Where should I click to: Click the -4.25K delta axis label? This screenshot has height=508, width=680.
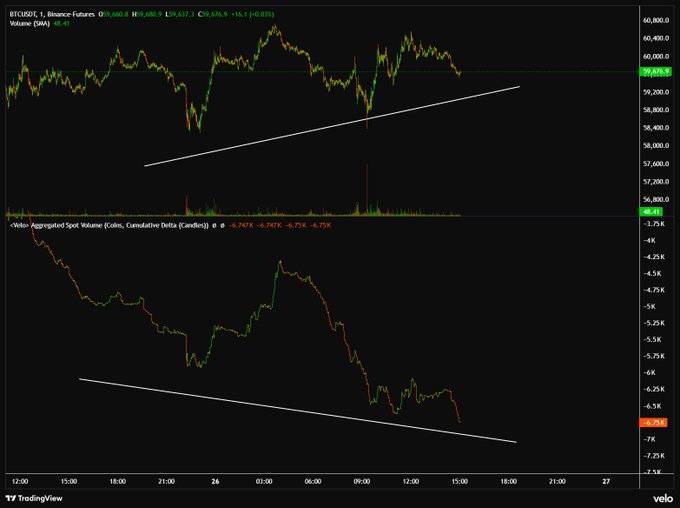coord(654,257)
